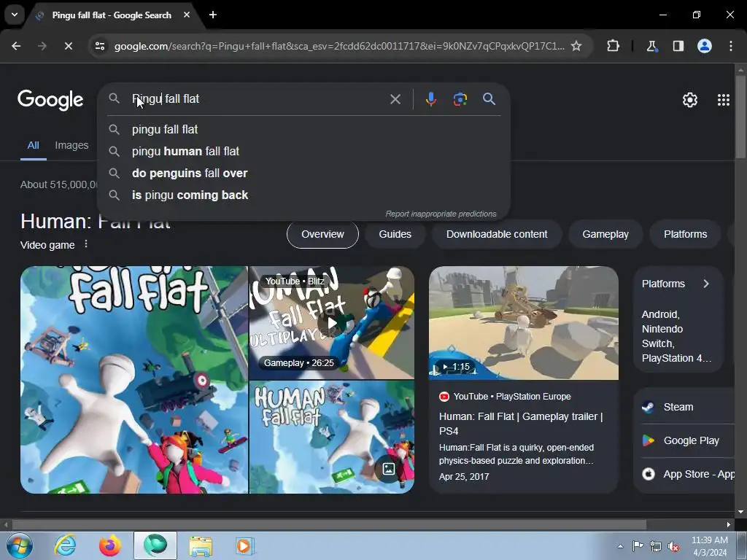Launch Firefox from taskbar
Screen dimensions: 747x560
tap(110, 545)
